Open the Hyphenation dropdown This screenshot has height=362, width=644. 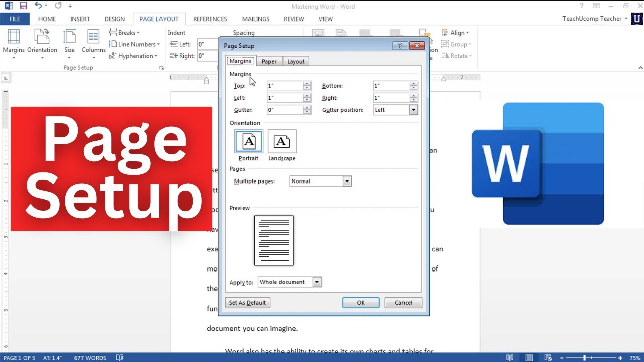tap(133, 56)
